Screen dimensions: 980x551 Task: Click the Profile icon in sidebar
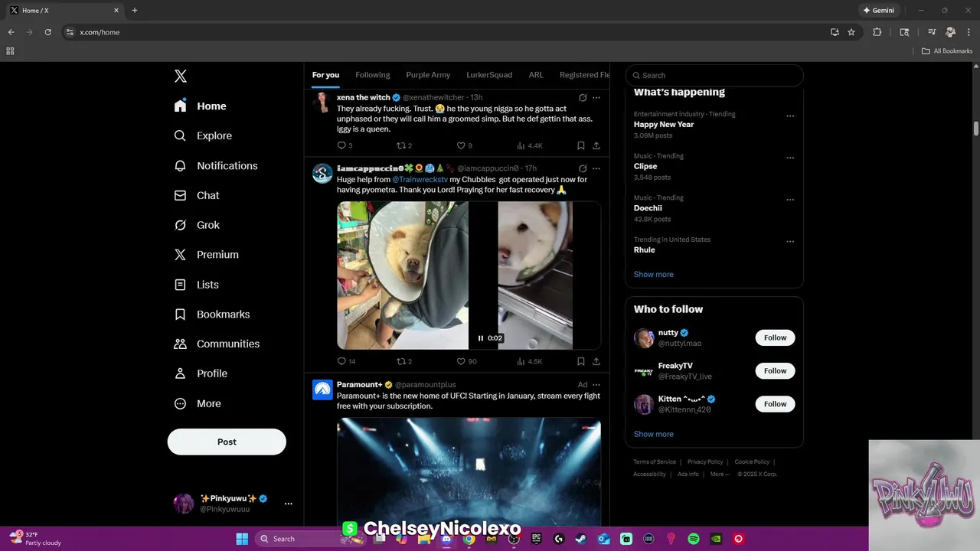point(180,373)
